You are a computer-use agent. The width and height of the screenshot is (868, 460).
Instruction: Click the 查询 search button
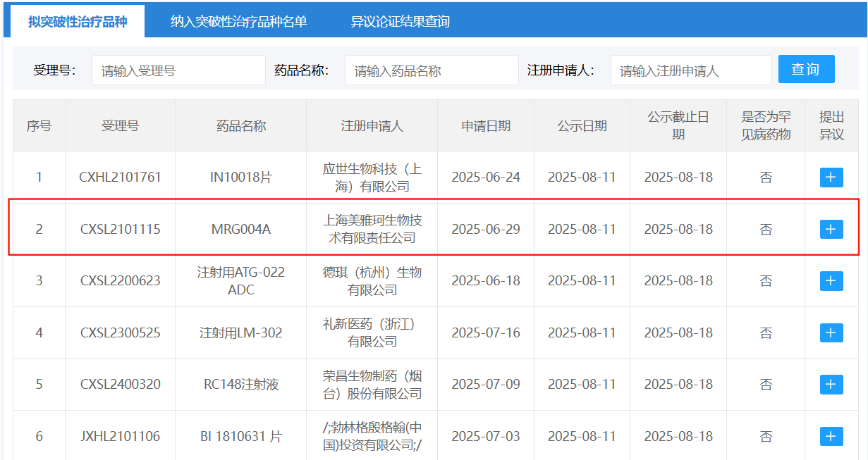(x=806, y=69)
